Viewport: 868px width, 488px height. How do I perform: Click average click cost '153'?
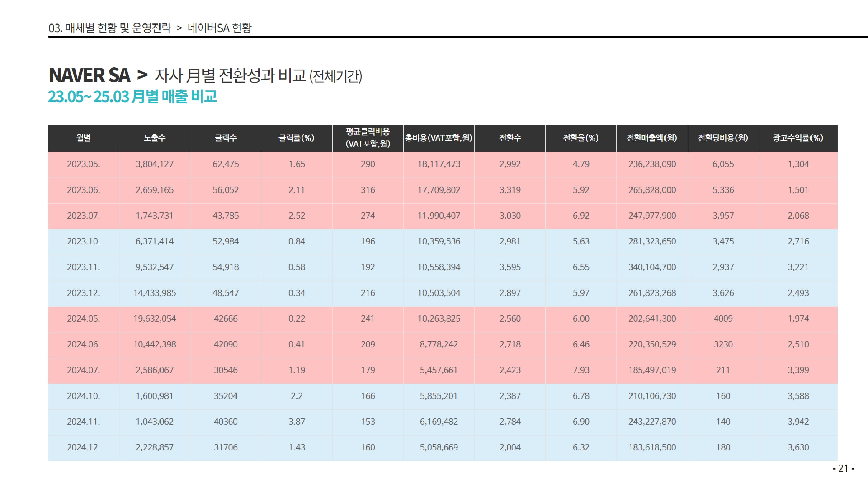[x=368, y=422]
